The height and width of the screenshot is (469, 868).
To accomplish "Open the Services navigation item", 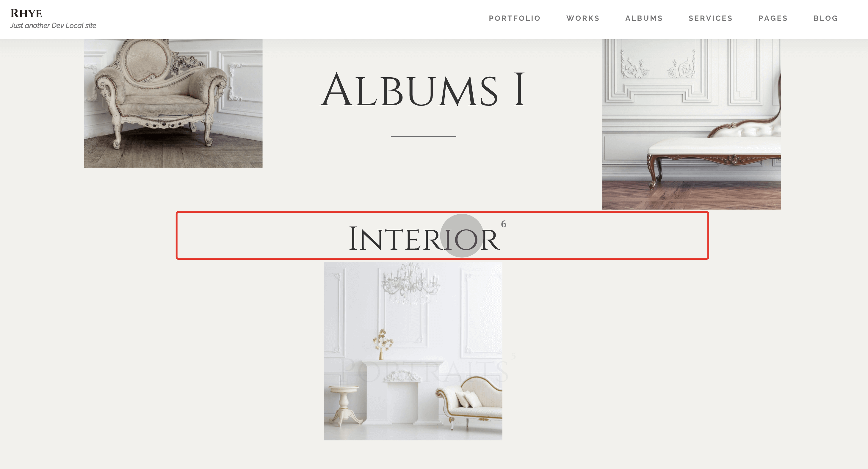I will pyautogui.click(x=710, y=18).
